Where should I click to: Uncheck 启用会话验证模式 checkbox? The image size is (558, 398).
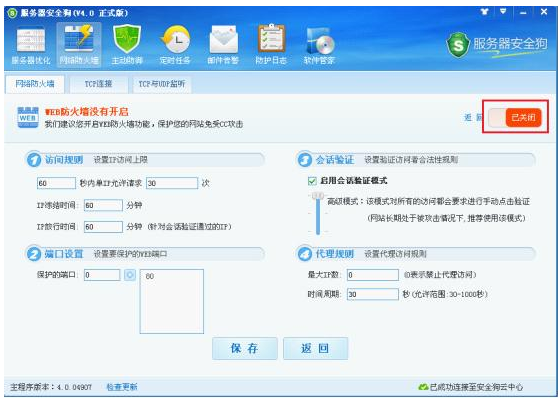point(312,181)
